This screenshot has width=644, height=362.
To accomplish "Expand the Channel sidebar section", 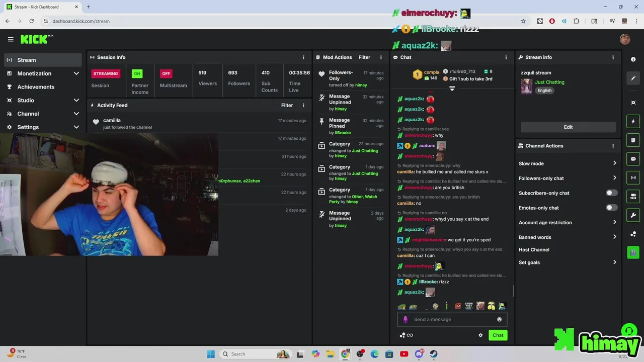I will tap(43, 114).
